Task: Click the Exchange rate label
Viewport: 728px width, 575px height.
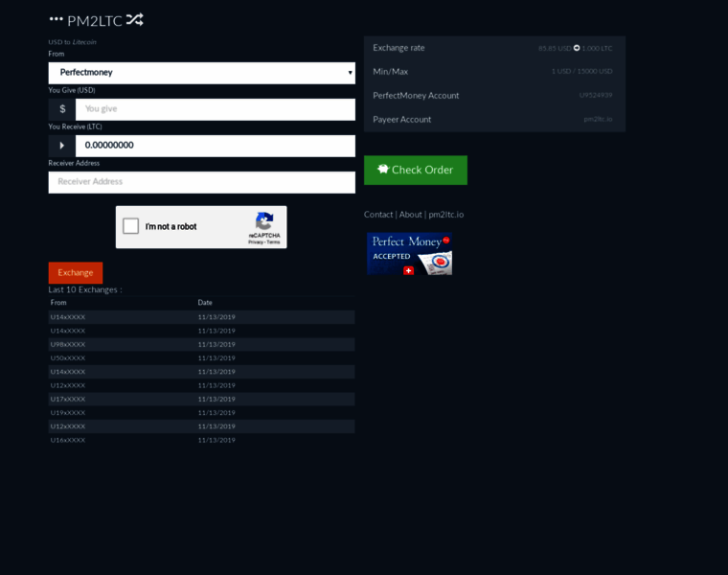Action: 398,48
